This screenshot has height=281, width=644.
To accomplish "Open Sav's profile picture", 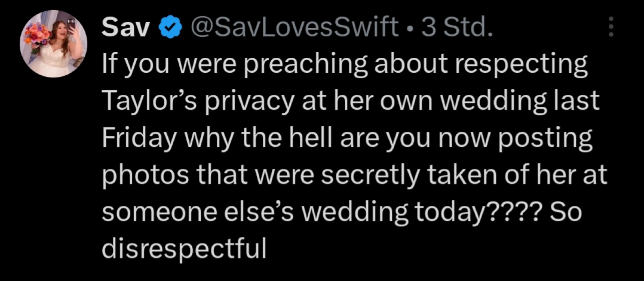I will pyautogui.click(x=53, y=44).
